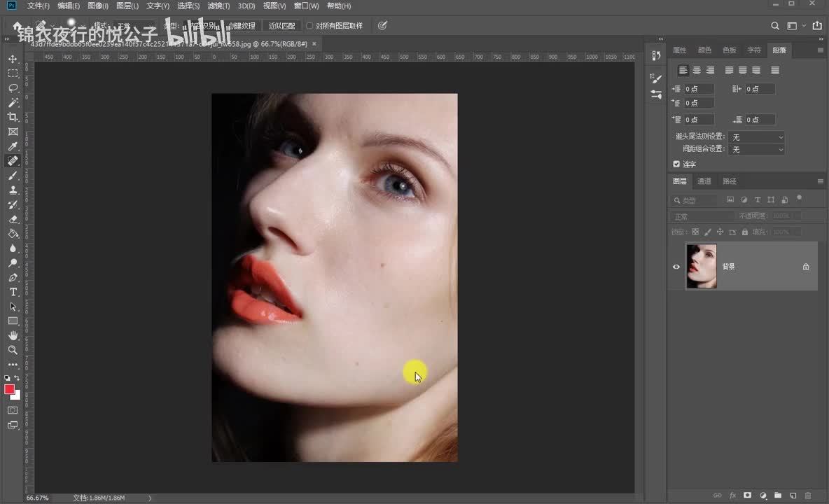Open layer filter type dropdown
Image resolution: width=829 pixels, height=504 pixels.
click(x=694, y=200)
